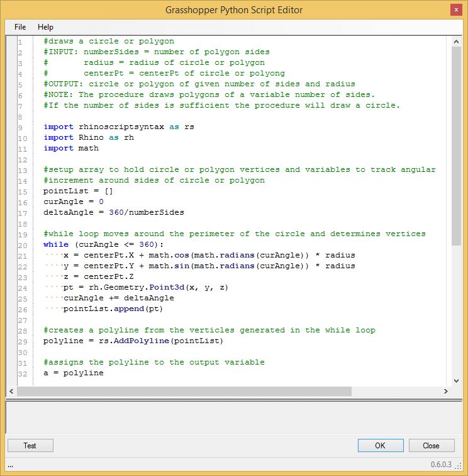
Task: Click the '#OUTPUT:' comment line
Action: coord(199,84)
